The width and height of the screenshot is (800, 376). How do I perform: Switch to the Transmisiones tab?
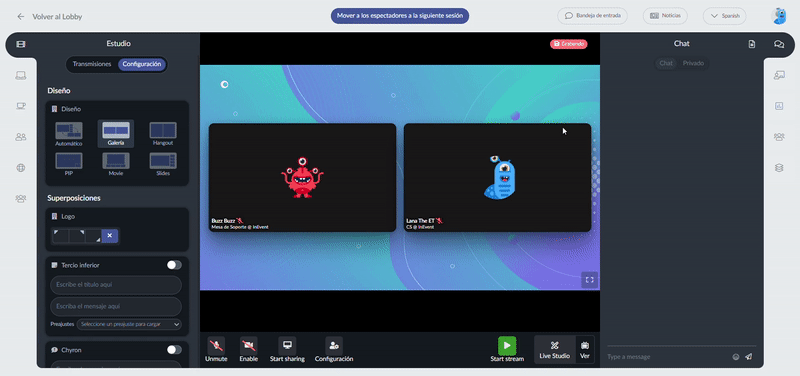(x=92, y=64)
